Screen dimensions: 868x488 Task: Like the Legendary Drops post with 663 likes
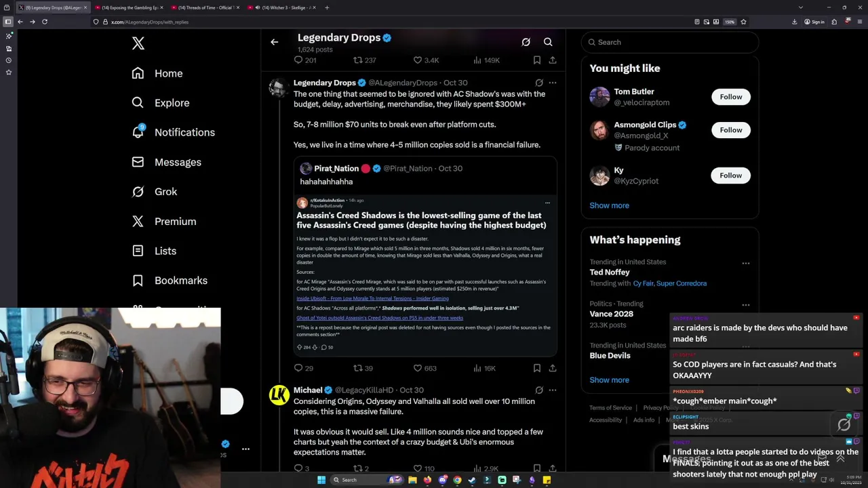click(x=425, y=368)
